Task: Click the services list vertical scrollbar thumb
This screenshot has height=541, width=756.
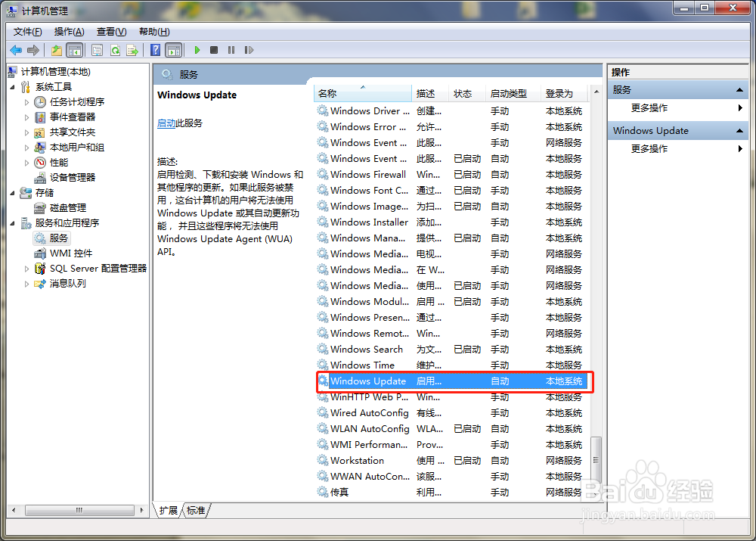Action: click(x=596, y=460)
